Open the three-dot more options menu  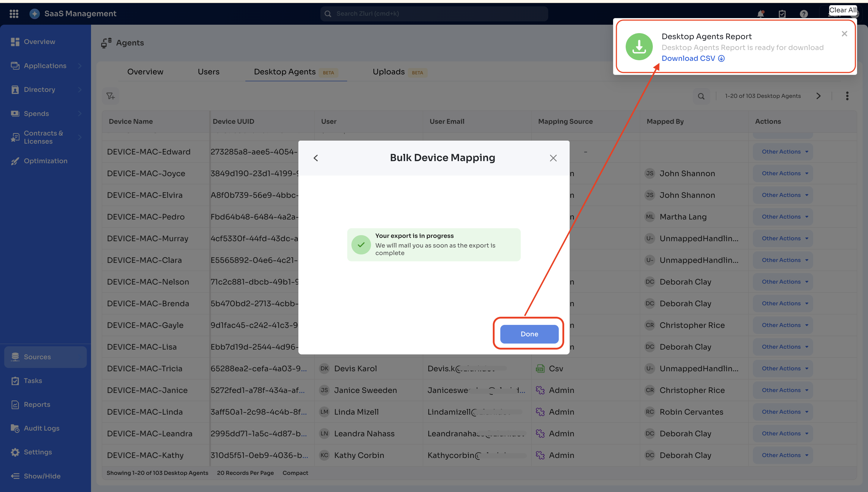point(847,96)
